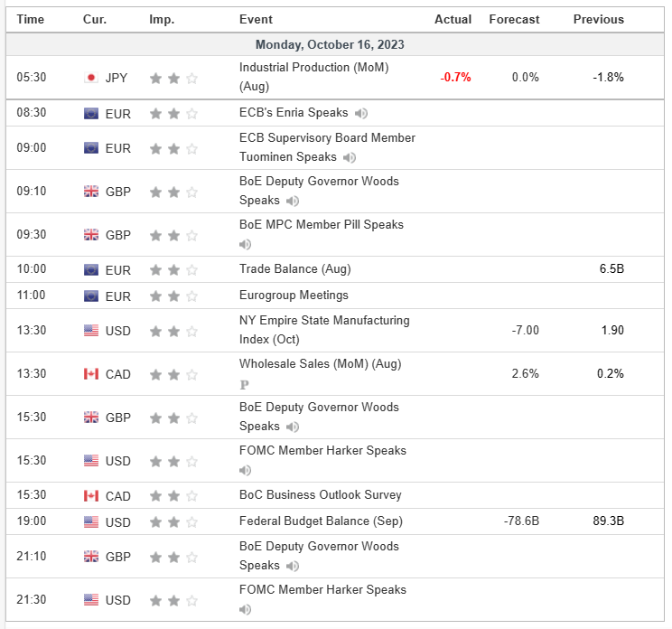The width and height of the screenshot is (672, 629).
Task: Open Trade Balance (Aug) event details
Action: (x=294, y=269)
